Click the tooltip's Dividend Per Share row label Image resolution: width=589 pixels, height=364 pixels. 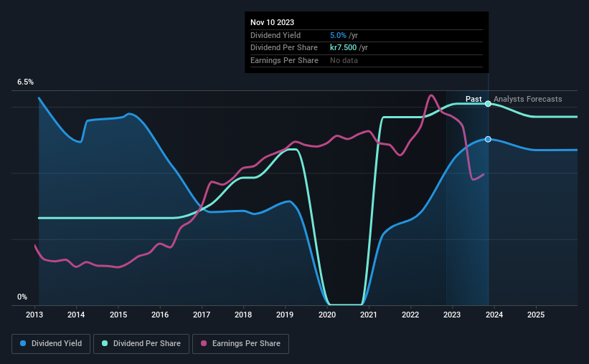[284, 48]
